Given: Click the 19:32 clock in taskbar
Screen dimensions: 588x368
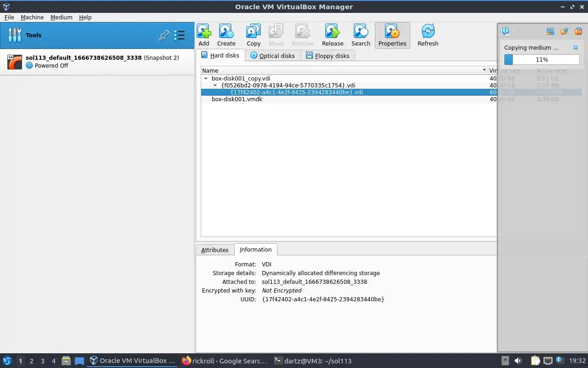Looking at the screenshot, I should click(x=577, y=361).
